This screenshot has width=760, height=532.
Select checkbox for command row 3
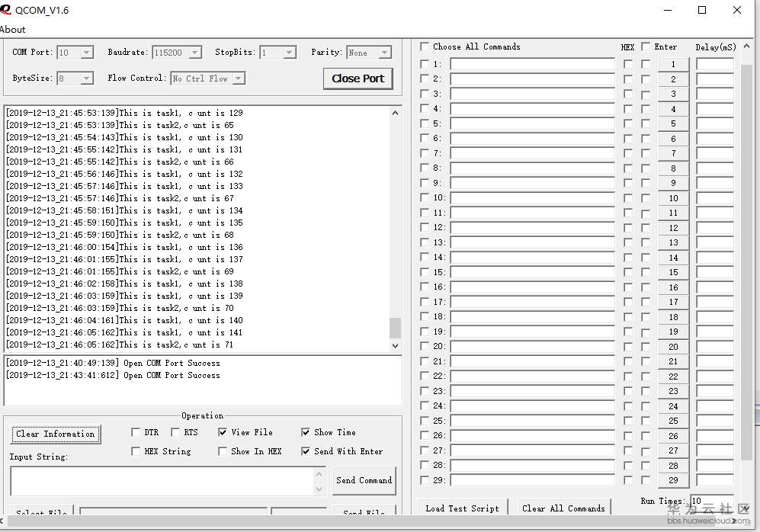pyautogui.click(x=425, y=94)
